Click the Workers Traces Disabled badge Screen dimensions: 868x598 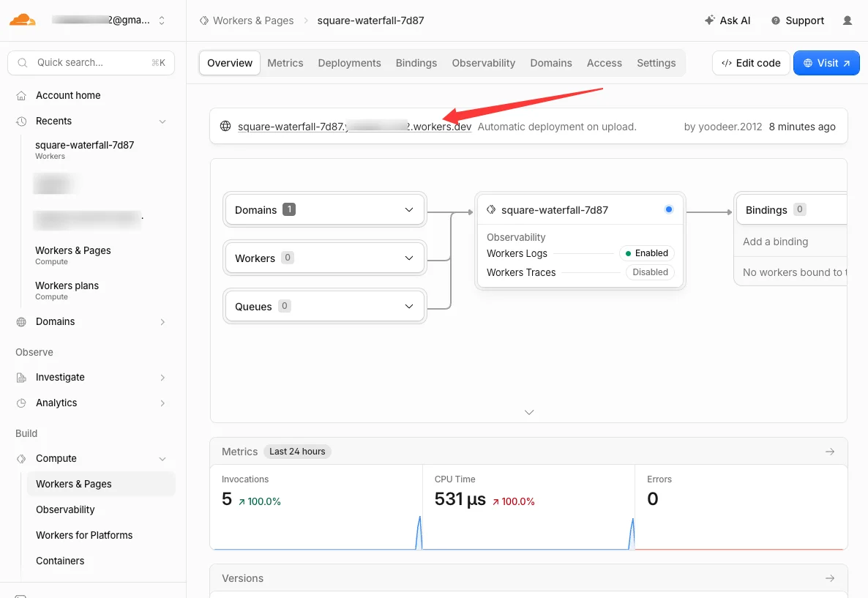[x=650, y=272]
